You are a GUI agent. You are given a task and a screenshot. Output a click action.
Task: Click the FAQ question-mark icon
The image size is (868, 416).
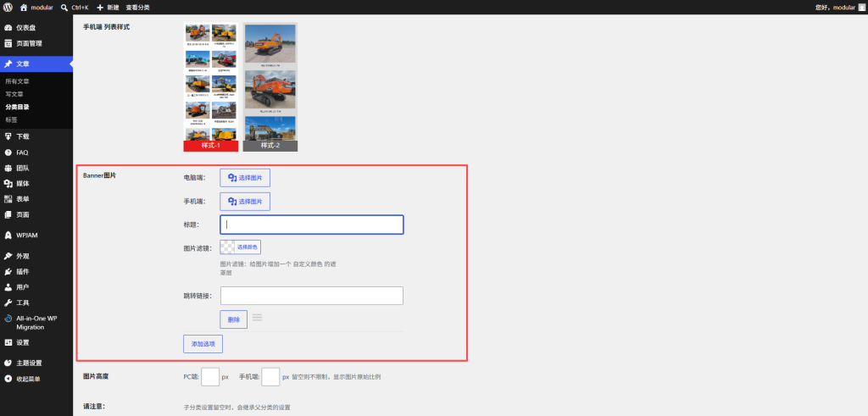[8, 153]
